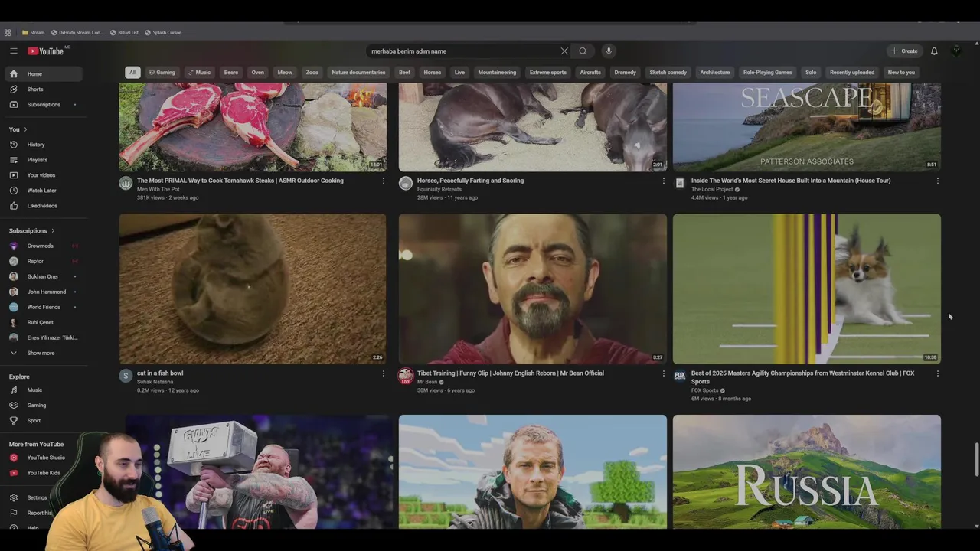Open the Splash Cursor bookmark
980x551 pixels.
163,33
